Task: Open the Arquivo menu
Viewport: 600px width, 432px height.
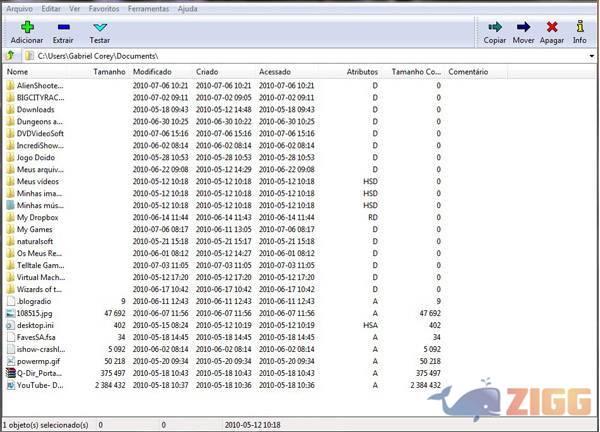Action: [20, 7]
